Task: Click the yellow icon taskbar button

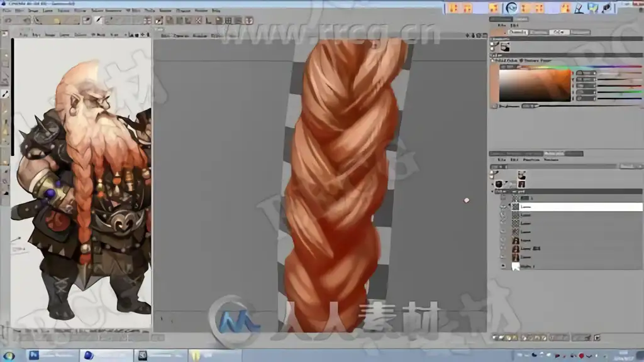Action: point(215,356)
